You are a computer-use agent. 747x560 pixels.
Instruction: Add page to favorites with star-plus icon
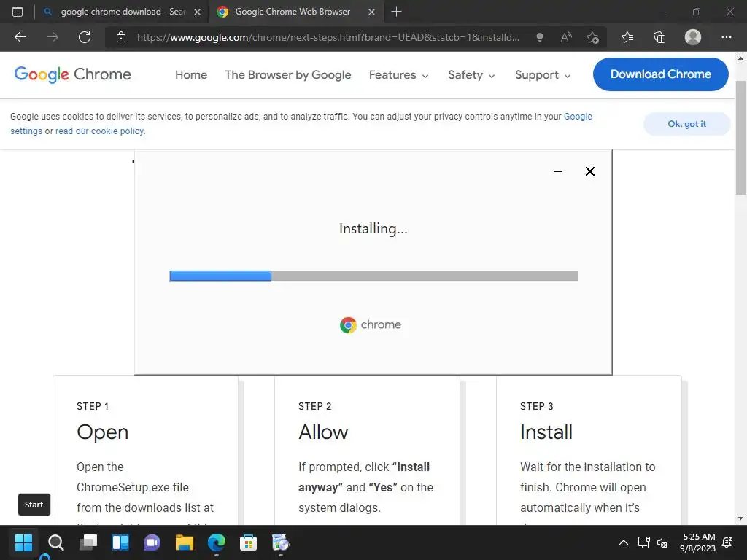(x=592, y=37)
